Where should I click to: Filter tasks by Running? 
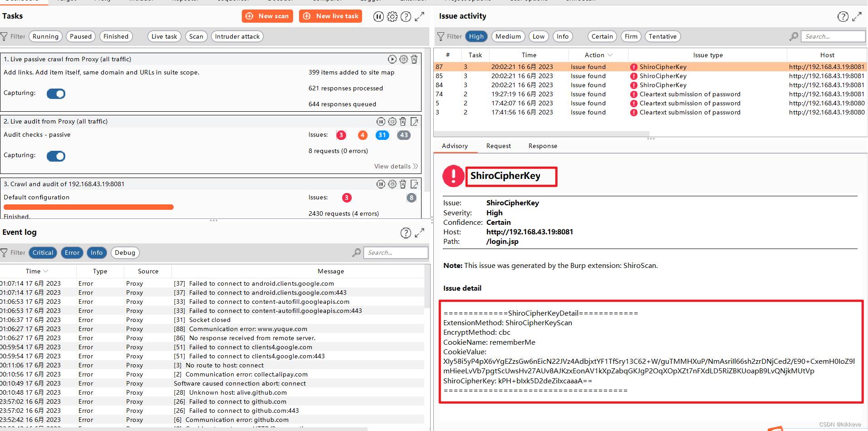click(x=45, y=36)
